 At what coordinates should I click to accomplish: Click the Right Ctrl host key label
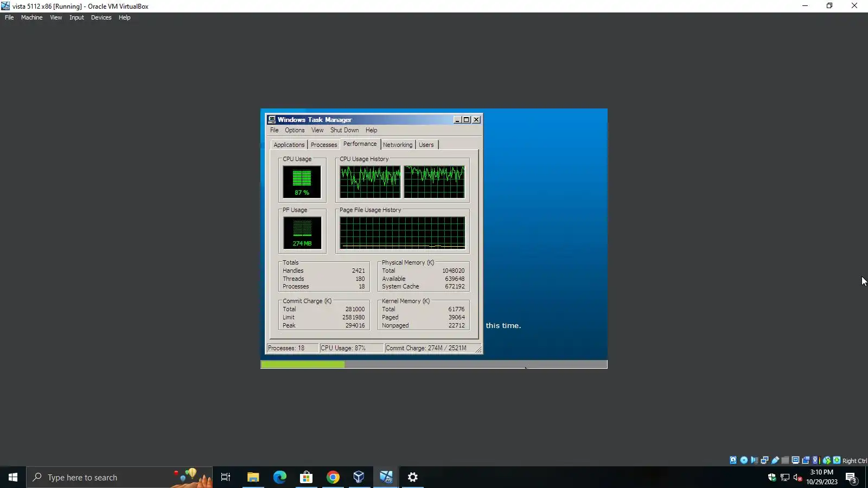854,461
